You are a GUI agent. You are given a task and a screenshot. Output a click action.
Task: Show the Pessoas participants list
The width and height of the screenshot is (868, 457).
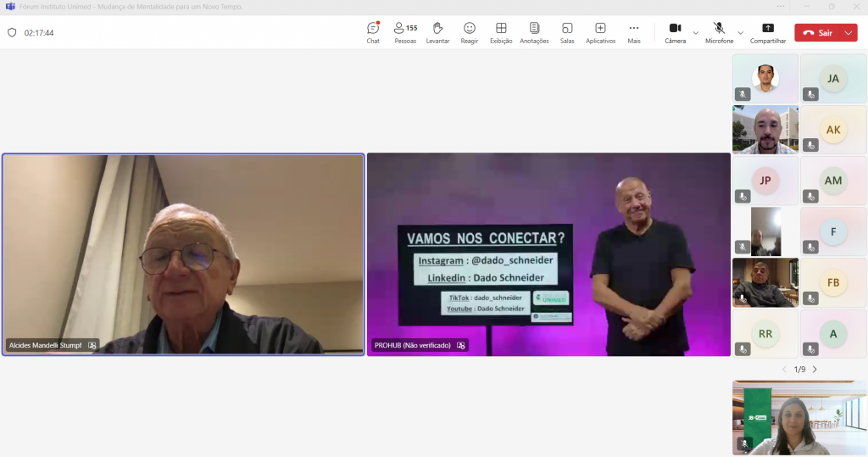[405, 33]
